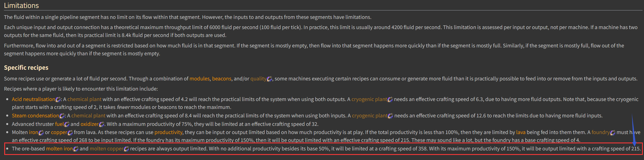Viewport: 644px width, 160px height.
Task: Open the modules link
Action: [x=200, y=79]
